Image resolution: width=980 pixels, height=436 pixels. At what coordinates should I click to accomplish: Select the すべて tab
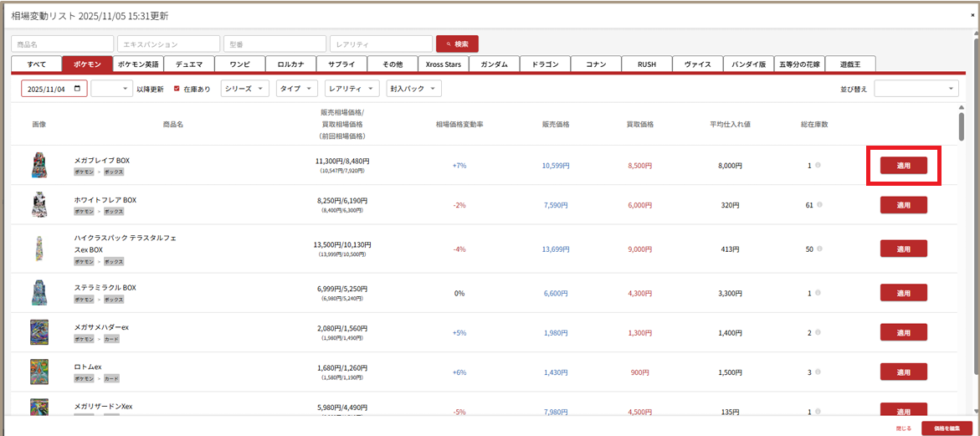[x=36, y=64]
